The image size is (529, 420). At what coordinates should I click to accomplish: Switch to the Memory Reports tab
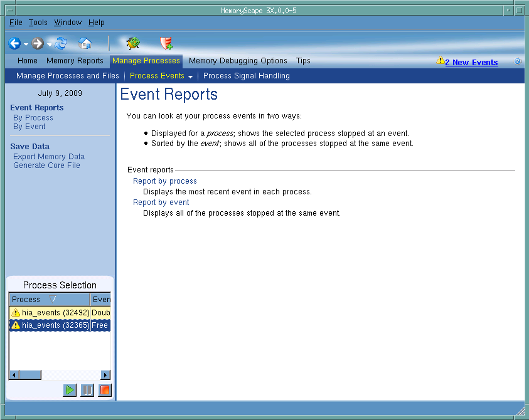coord(75,61)
